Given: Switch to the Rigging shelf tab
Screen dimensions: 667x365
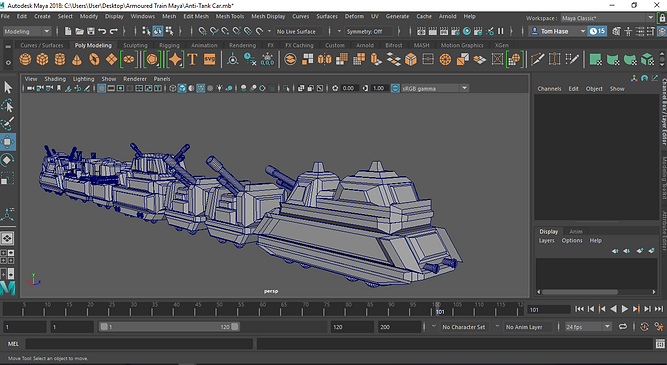Looking at the screenshot, I should [x=169, y=45].
